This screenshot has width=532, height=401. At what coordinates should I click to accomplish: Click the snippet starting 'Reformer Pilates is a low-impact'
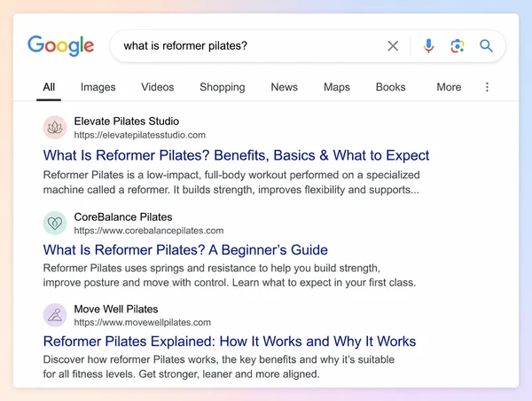tap(231, 183)
